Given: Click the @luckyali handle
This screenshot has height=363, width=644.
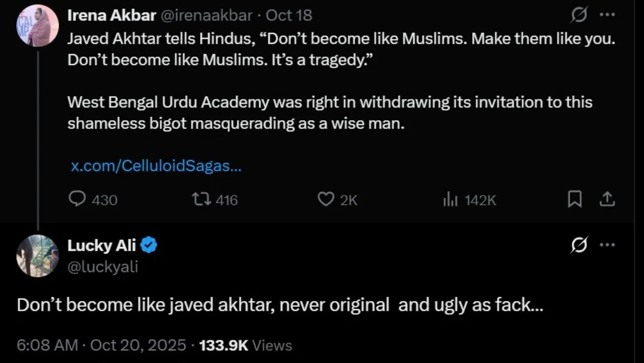Looking at the screenshot, I should coord(103,266).
